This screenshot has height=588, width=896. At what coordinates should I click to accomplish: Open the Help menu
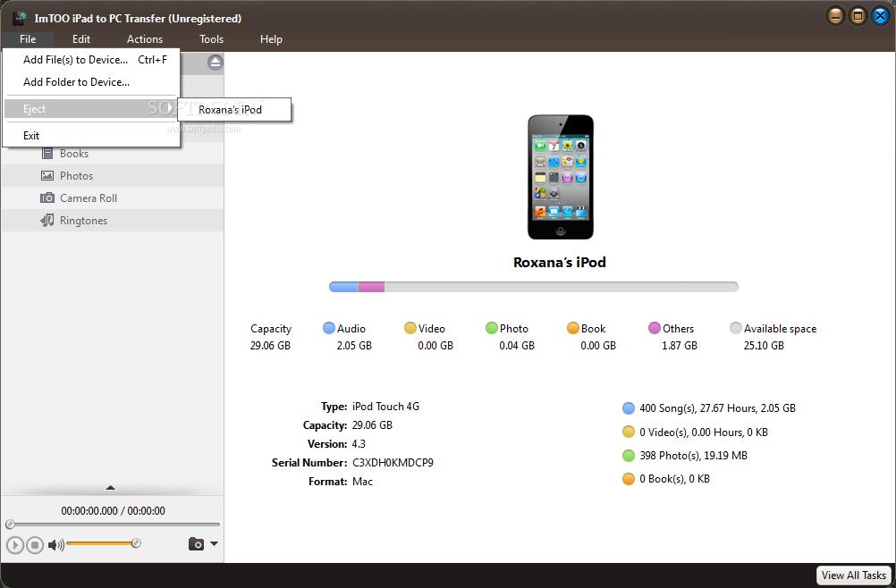point(271,39)
